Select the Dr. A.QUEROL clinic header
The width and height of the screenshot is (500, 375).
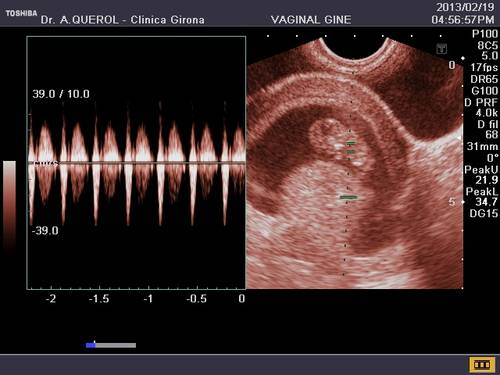pyautogui.click(x=123, y=20)
